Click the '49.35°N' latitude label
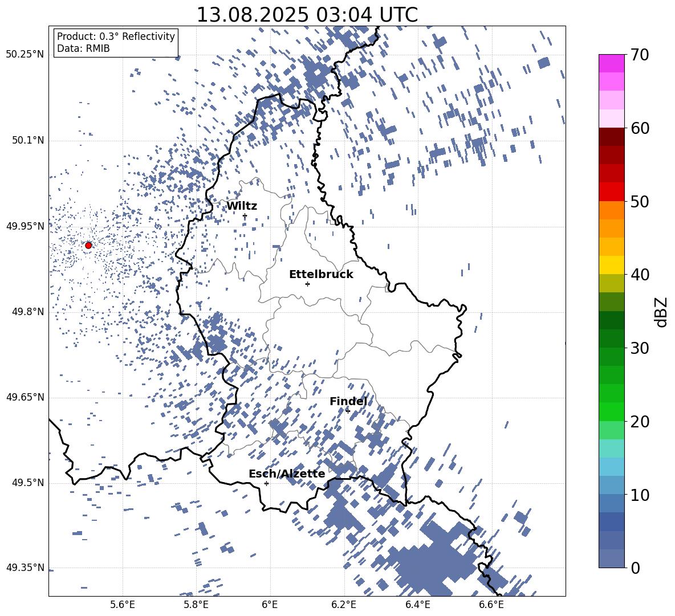The width and height of the screenshot is (675, 616). (25, 568)
